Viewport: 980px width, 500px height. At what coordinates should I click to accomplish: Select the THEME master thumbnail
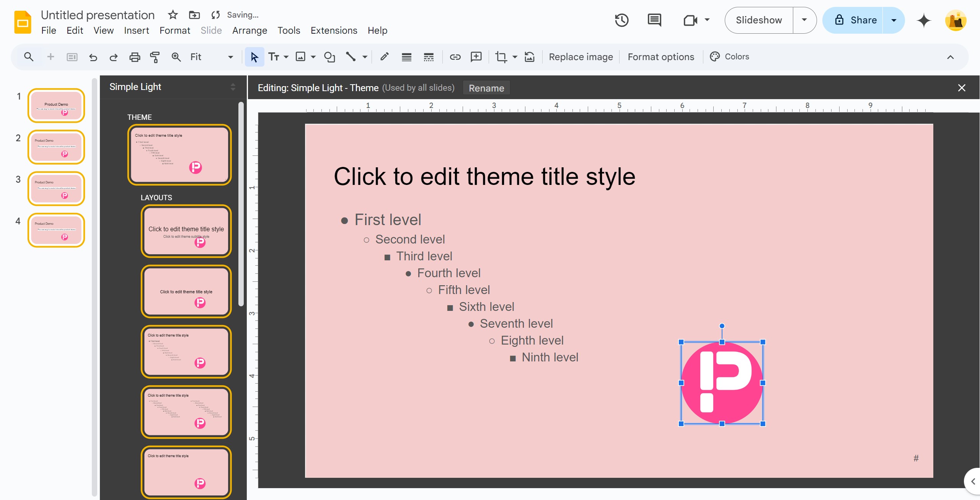coord(179,155)
